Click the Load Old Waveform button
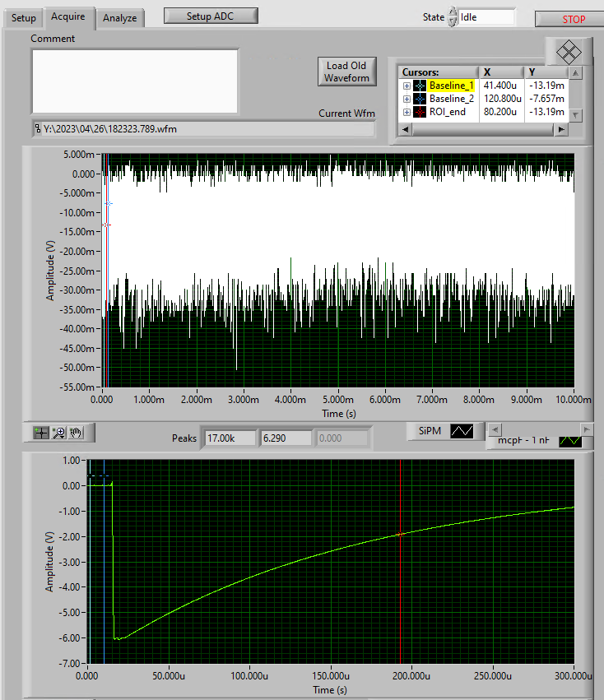Viewport: 604px width, 700px height. pyautogui.click(x=346, y=72)
